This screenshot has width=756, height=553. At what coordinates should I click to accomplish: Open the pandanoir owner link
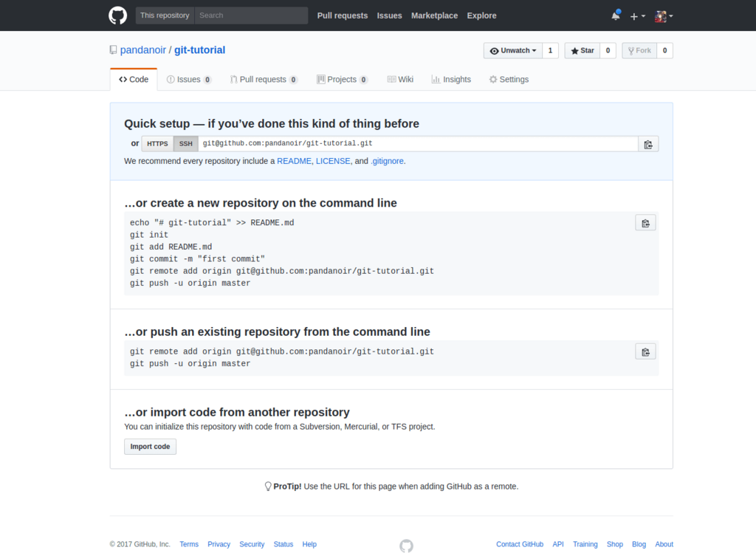(x=142, y=50)
